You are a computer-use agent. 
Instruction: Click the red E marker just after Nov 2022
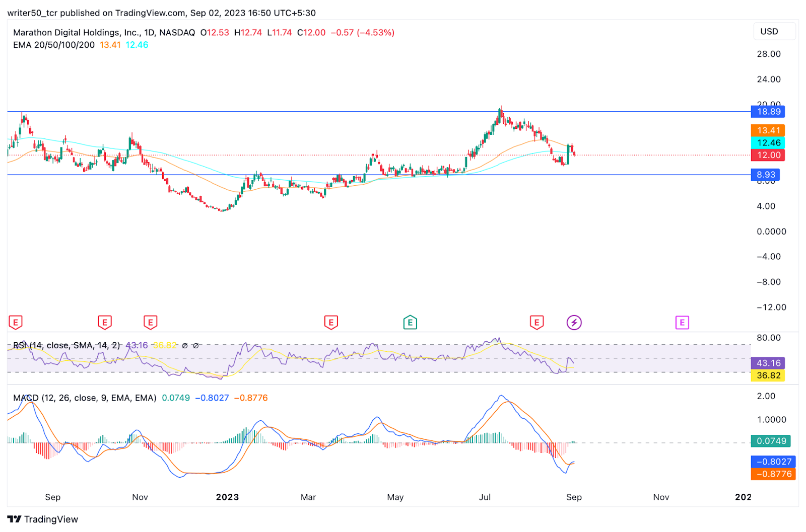[x=150, y=322]
